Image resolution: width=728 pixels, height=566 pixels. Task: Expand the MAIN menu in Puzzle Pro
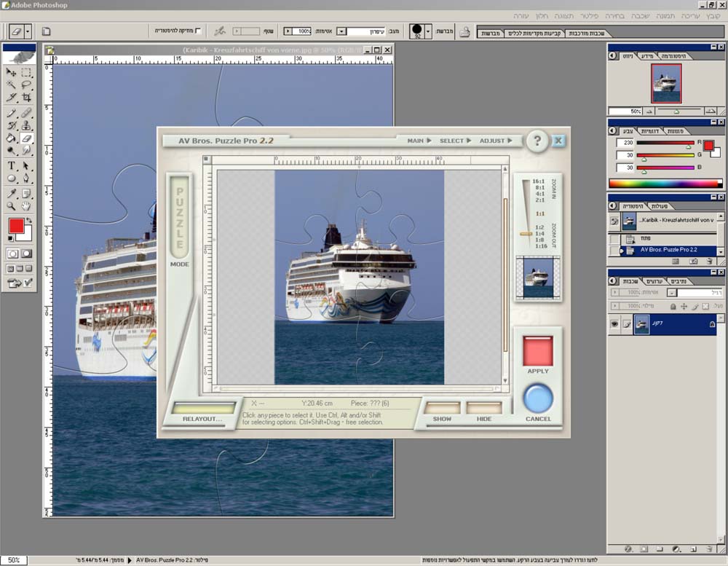pyautogui.click(x=419, y=141)
